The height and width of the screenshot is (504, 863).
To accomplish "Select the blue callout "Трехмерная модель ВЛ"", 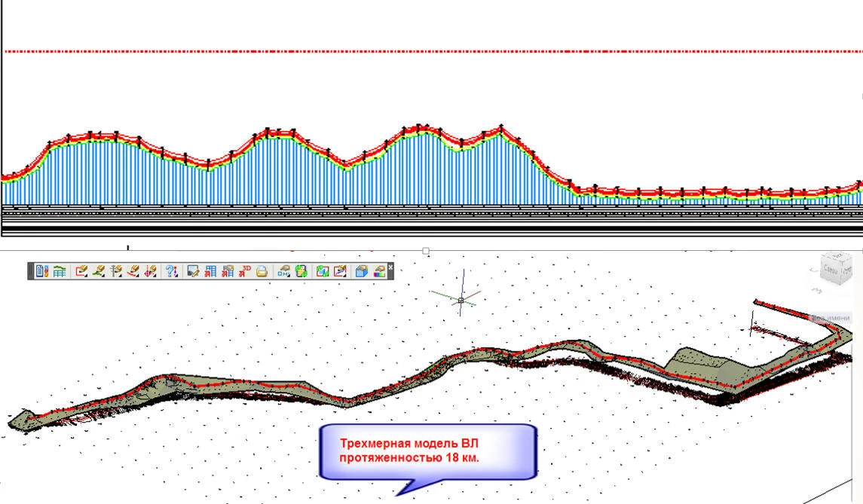I will tap(428, 451).
